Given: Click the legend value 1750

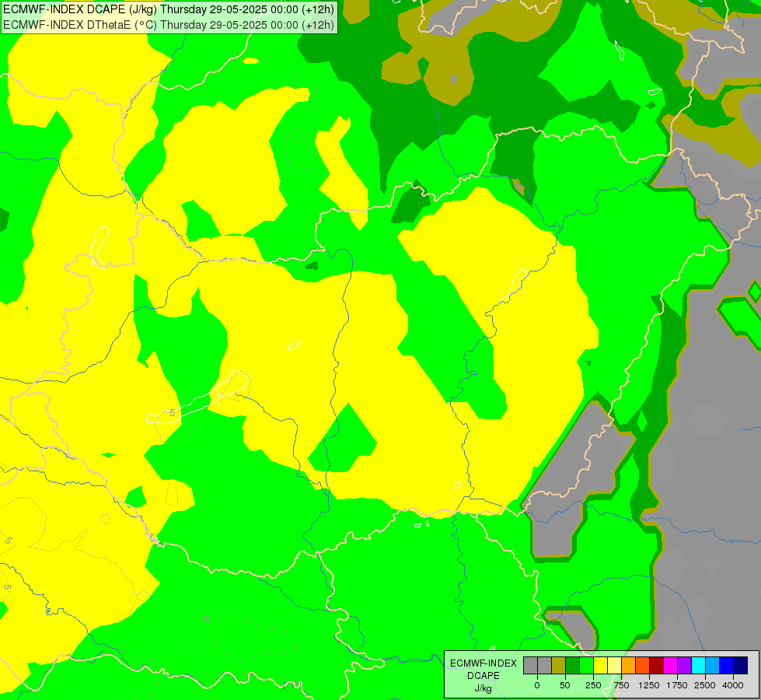Looking at the screenshot, I should (x=677, y=685).
